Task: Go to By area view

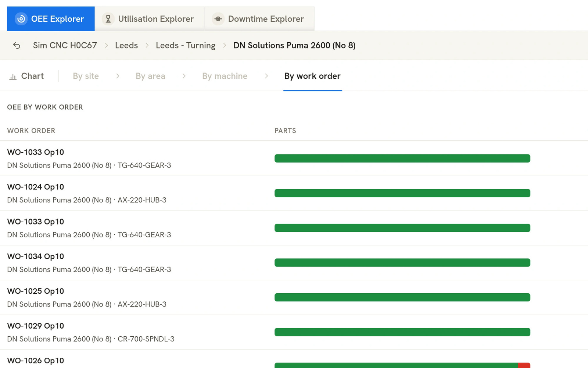Action: pyautogui.click(x=150, y=76)
